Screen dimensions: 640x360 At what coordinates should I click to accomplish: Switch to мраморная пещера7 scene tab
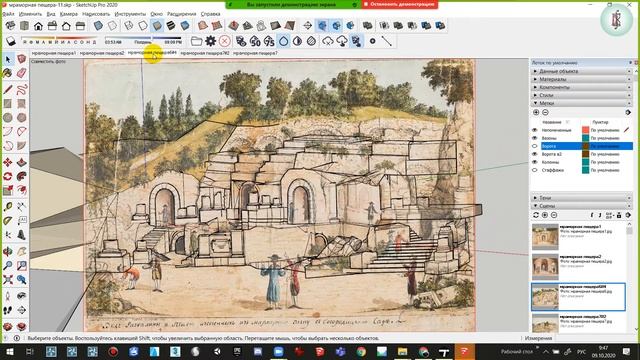click(256, 53)
